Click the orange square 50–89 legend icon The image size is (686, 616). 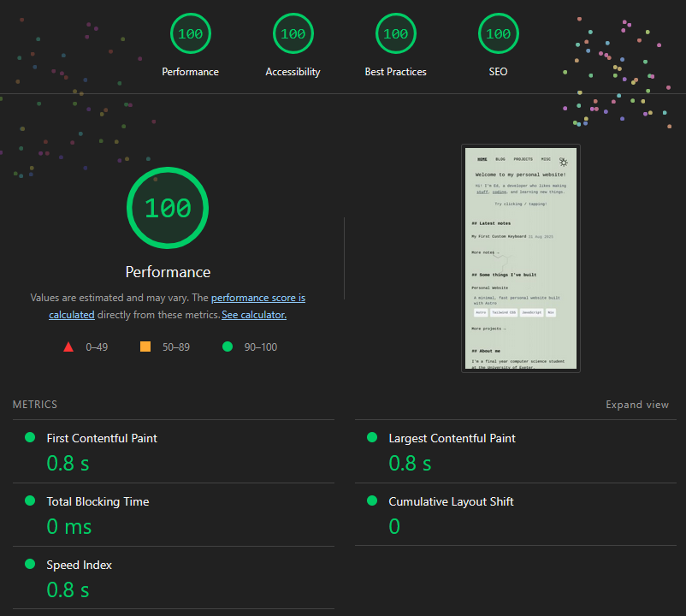pos(145,346)
